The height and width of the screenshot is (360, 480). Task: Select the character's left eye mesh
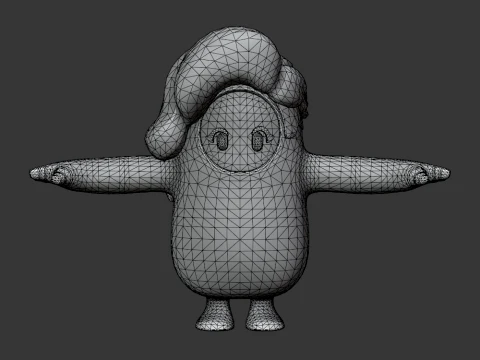click(x=258, y=140)
